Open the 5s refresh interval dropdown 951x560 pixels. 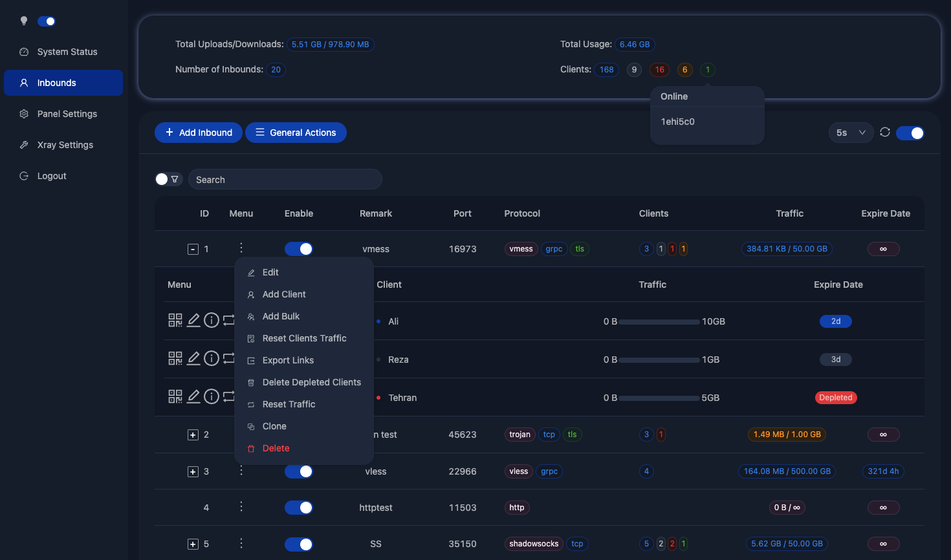(x=851, y=133)
